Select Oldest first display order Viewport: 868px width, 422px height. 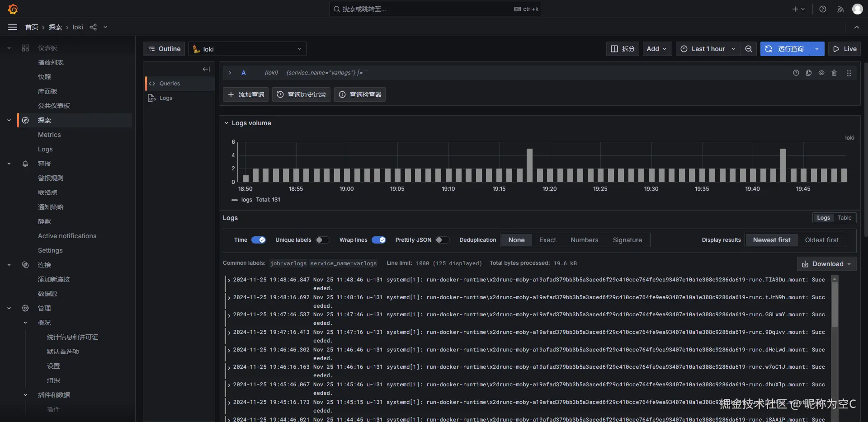tap(821, 240)
